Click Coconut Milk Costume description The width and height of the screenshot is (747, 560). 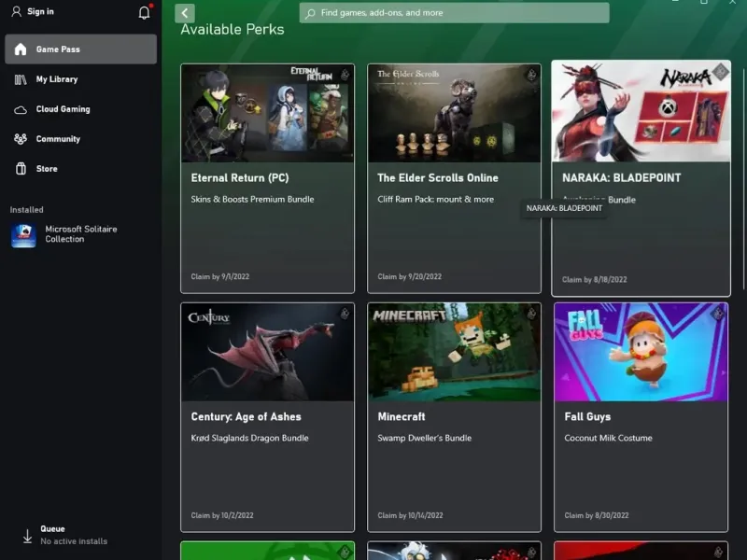point(609,438)
